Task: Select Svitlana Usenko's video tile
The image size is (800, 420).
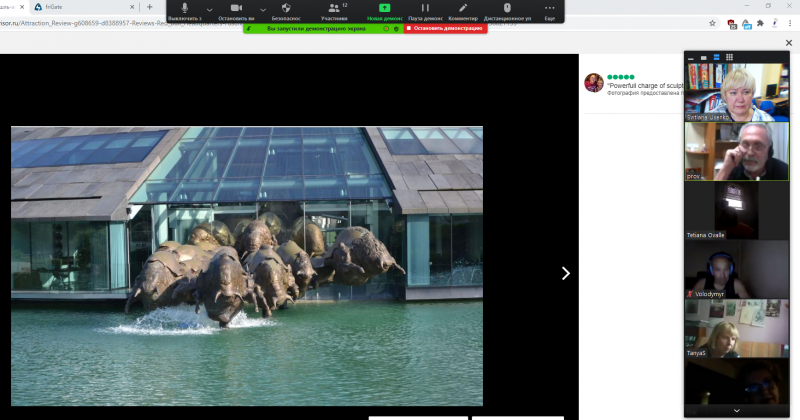Action: coord(737,92)
